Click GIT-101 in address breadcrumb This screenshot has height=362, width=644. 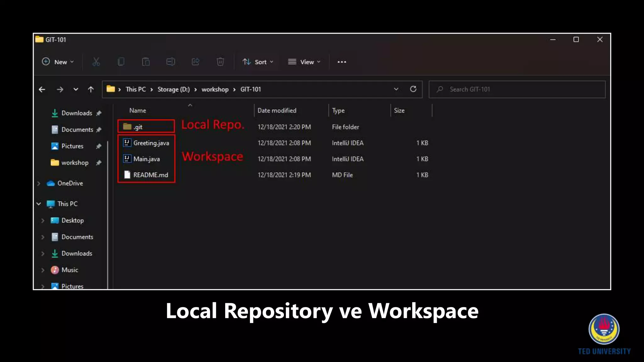pos(251,89)
